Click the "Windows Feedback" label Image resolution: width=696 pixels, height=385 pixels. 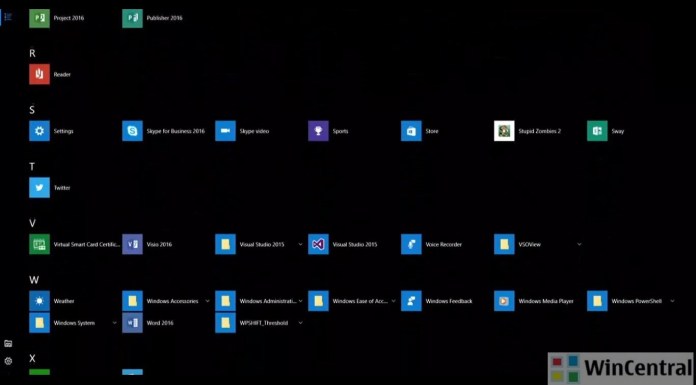(449, 301)
